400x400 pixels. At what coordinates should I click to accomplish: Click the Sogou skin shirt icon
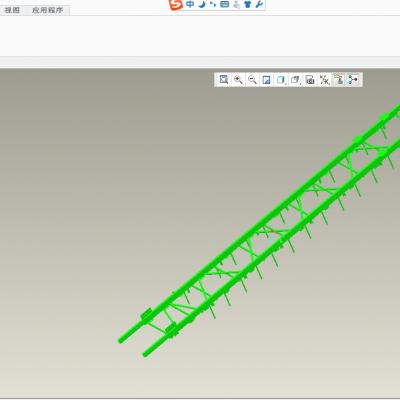tap(247, 4)
